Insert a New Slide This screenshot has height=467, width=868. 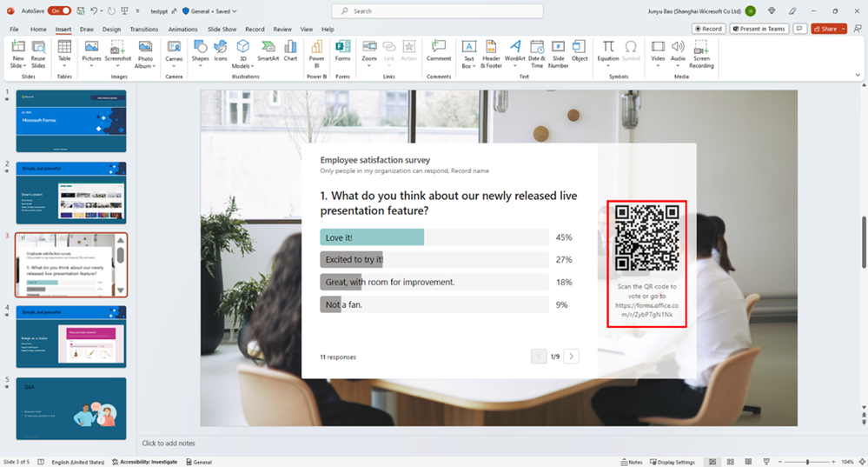coord(17,54)
